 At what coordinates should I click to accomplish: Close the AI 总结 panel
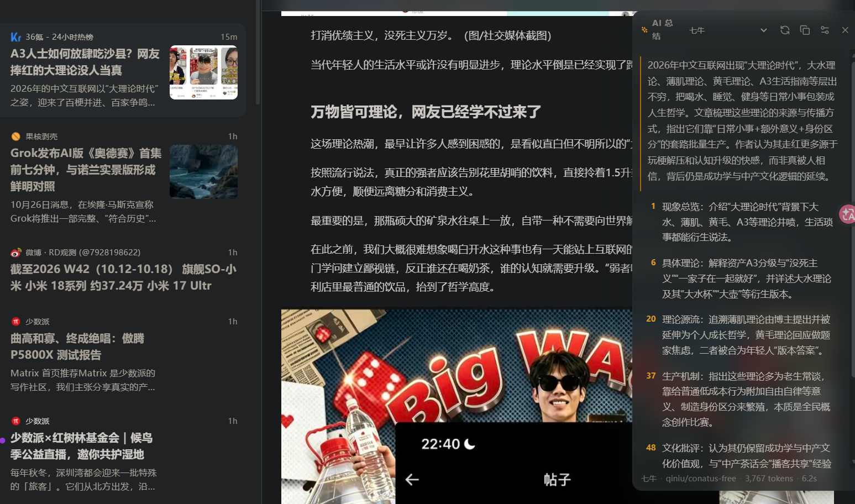pyautogui.click(x=845, y=30)
